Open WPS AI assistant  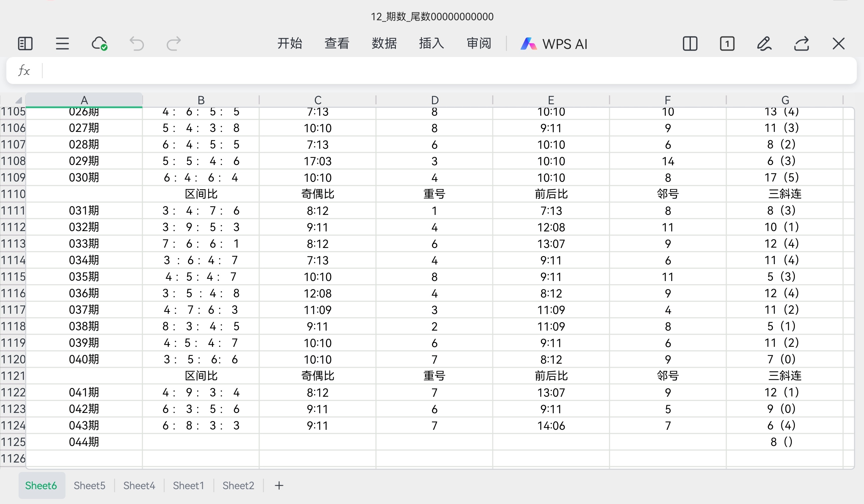(554, 44)
